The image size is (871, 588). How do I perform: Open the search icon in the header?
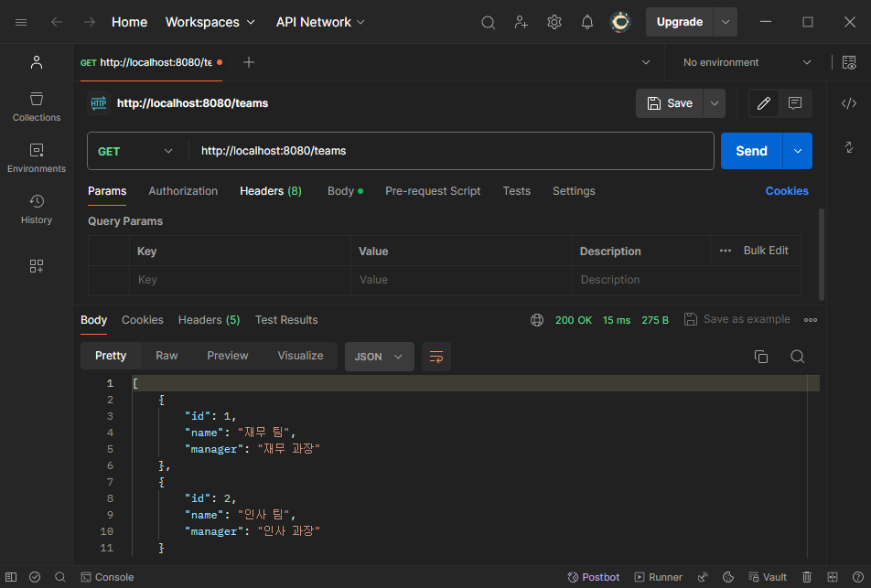click(x=488, y=22)
